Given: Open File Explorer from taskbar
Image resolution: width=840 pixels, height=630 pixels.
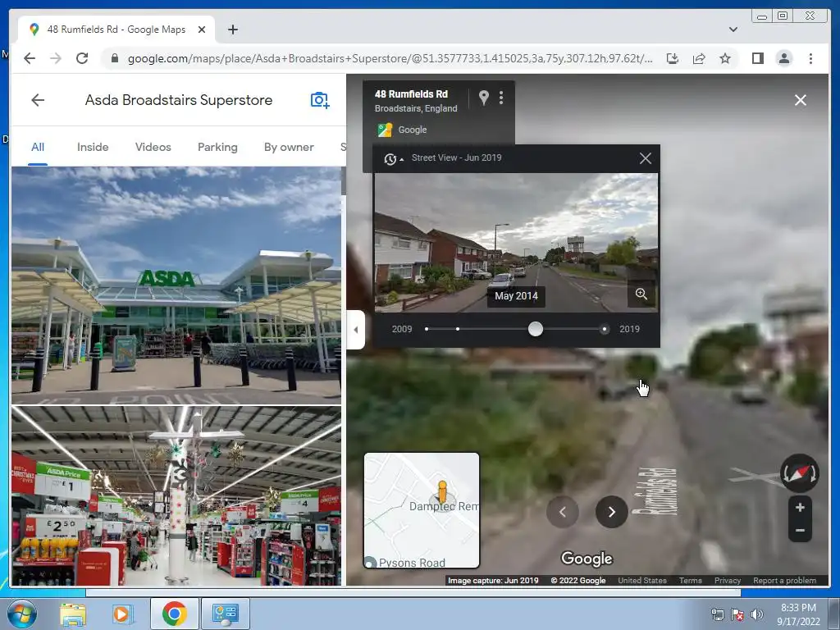Looking at the screenshot, I should pyautogui.click(x=72, y=614).
